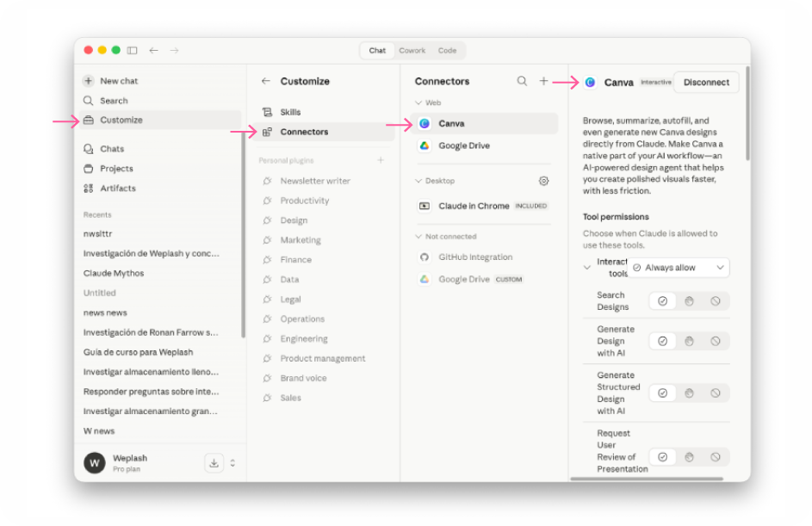Image resolution: width=812 pixels, height=526 pixels.
Task: Add a personal plugin with plus icon
Action: pos(381,160)
